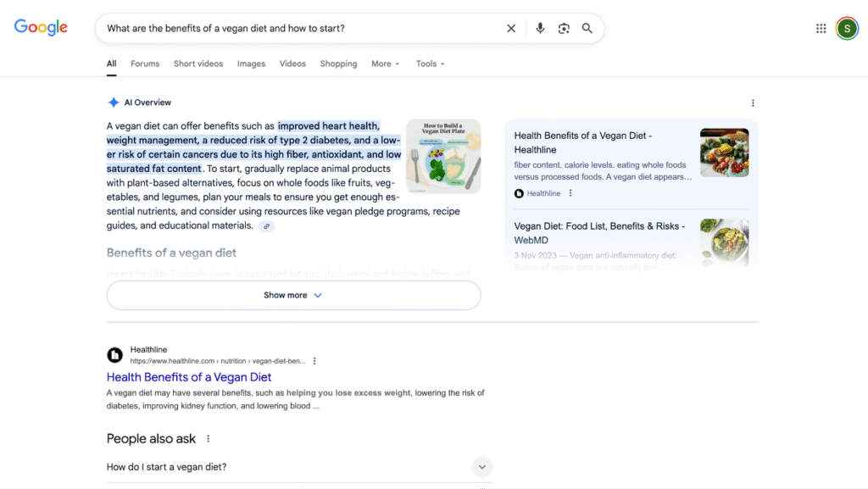Expand the More search filters dropdown
Image resolution: width=868 pixels, height=489 pixels.
pyautogui.click(x=385, y=64)
